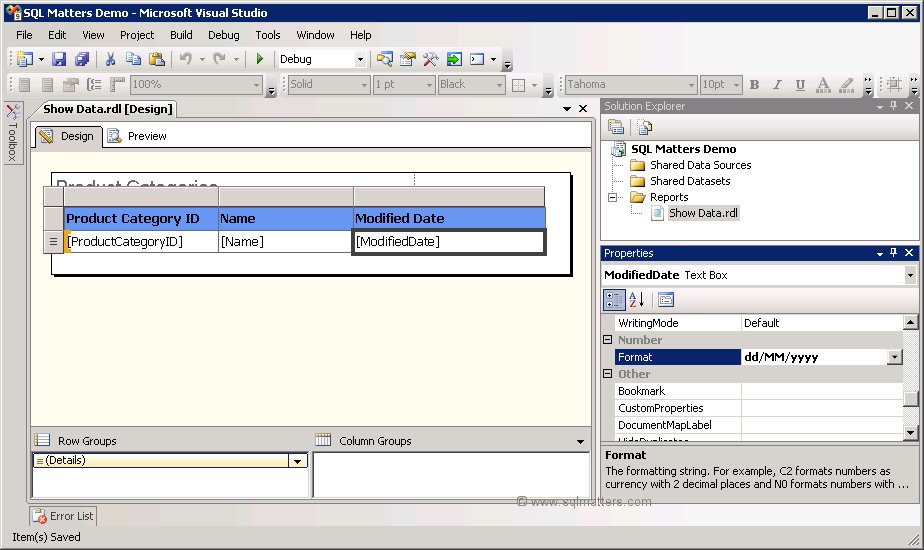
Task: Toggle the report ruler icon
Action: point(117,85)
